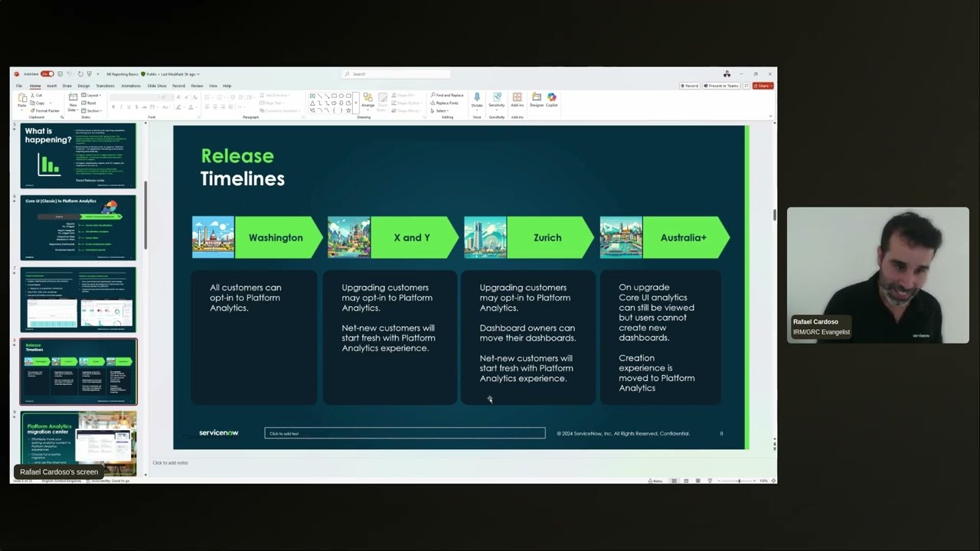Open the Select dropdown in Editing
This screenshot has height=551, width=980.
click(439, 111)
